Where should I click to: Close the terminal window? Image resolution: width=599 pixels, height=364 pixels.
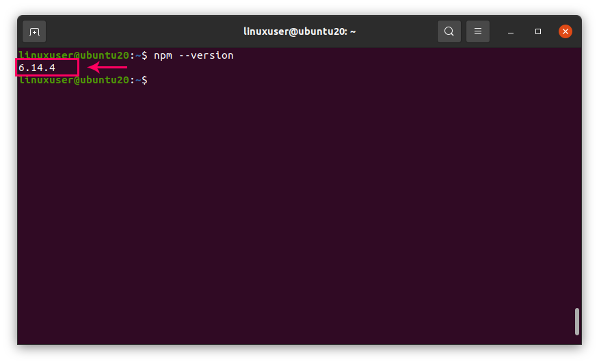click(565, 31)
